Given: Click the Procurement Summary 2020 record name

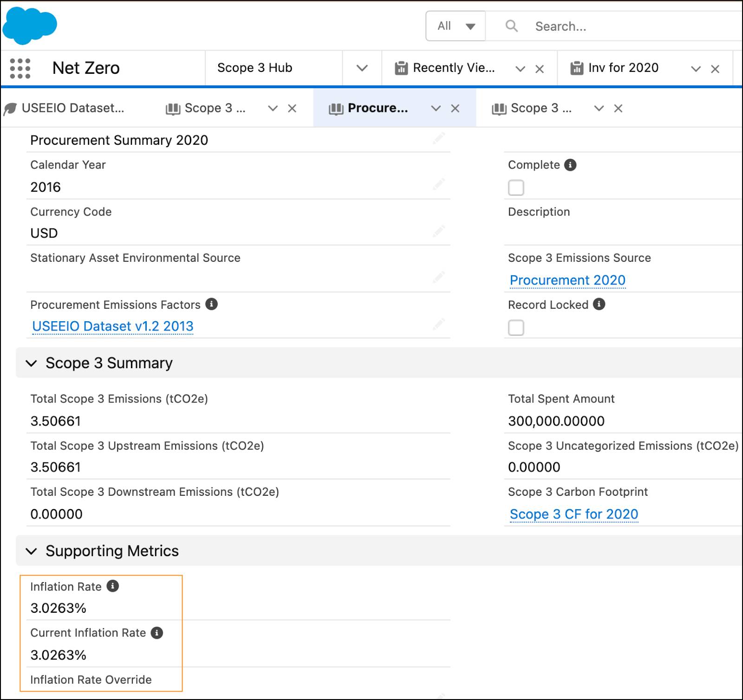Looking at the screenshot, I should 119,140.
